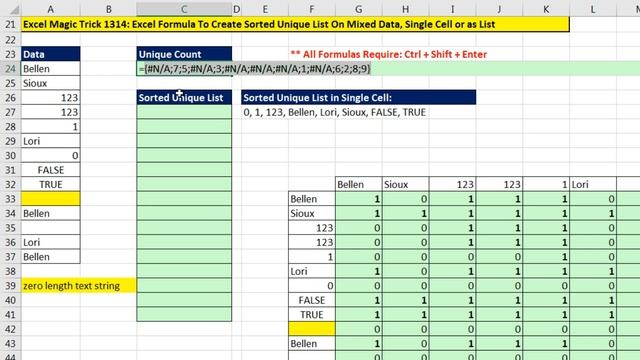The width and height of the screenshot is (640, 360).
Task: Select cell A34 containing Bellen
Action: tap(51, 213)
